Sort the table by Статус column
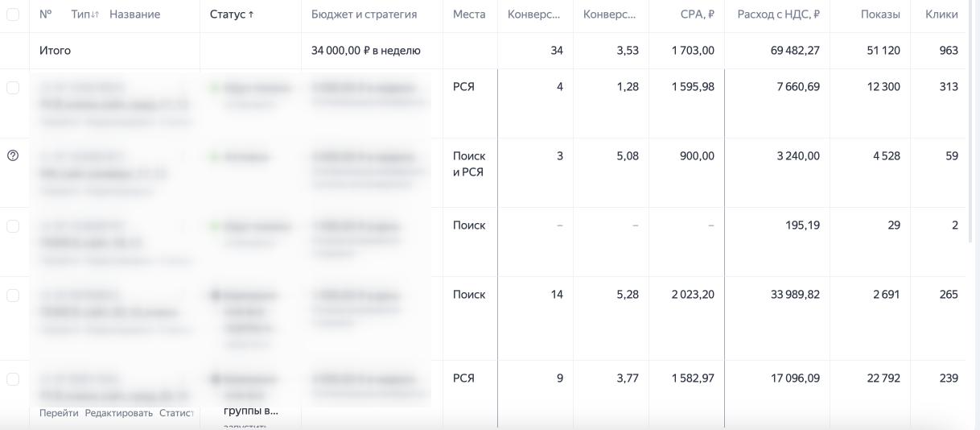 [x=232, y=14]
